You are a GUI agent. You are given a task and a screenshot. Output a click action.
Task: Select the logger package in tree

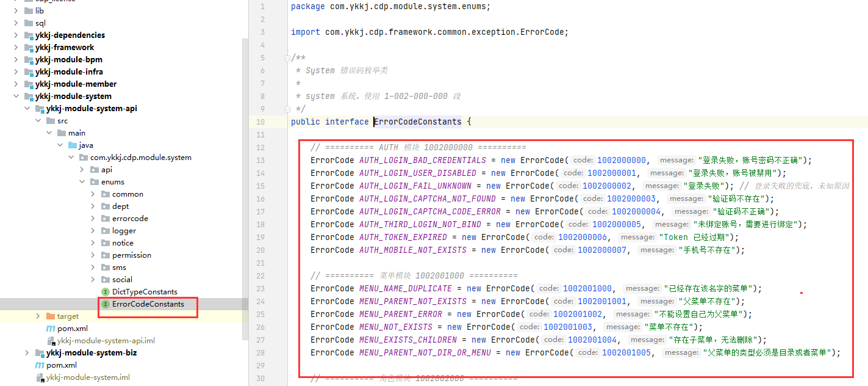coord(124,230)
